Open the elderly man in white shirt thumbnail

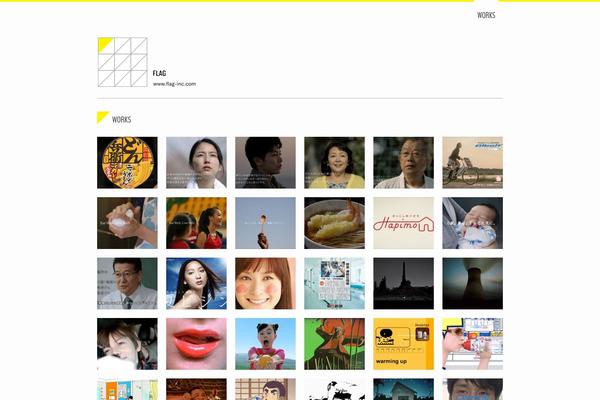404,163
